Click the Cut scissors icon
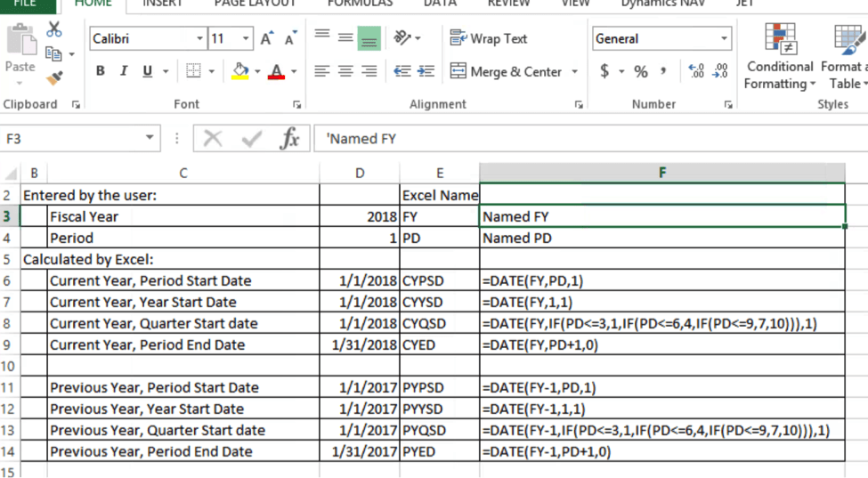This screenshot has height=478, width=868. click(x=53, y=30)
